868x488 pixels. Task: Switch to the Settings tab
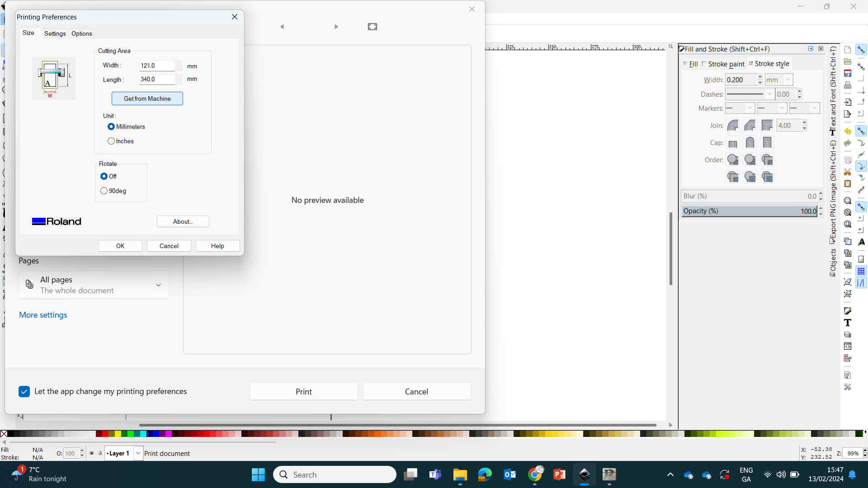coord(55,33)
